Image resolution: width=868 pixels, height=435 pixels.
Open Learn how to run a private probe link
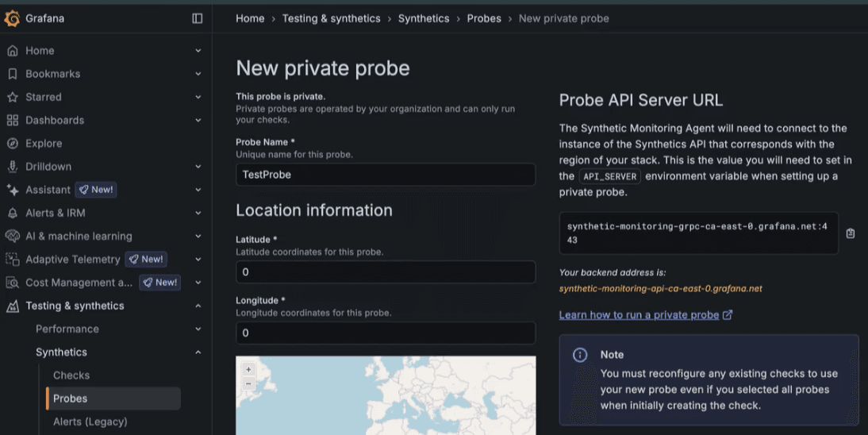point(639,315)
